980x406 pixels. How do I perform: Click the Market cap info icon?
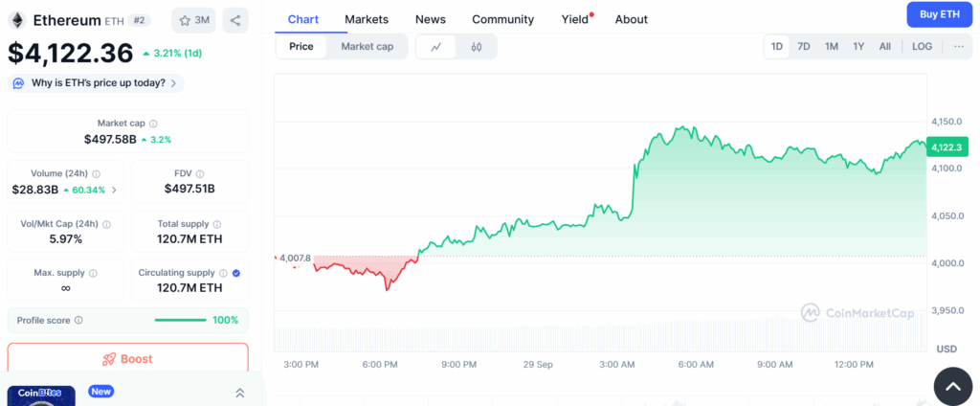point(153,124)
